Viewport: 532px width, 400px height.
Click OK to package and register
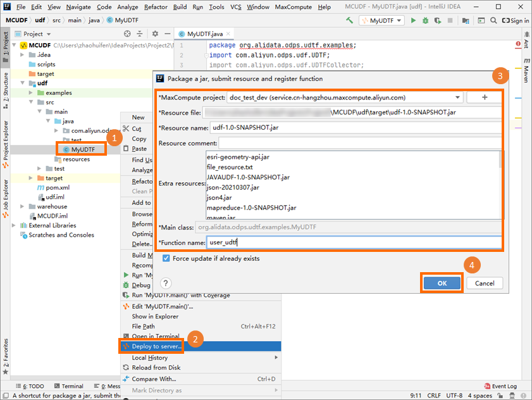click(442, 283)
